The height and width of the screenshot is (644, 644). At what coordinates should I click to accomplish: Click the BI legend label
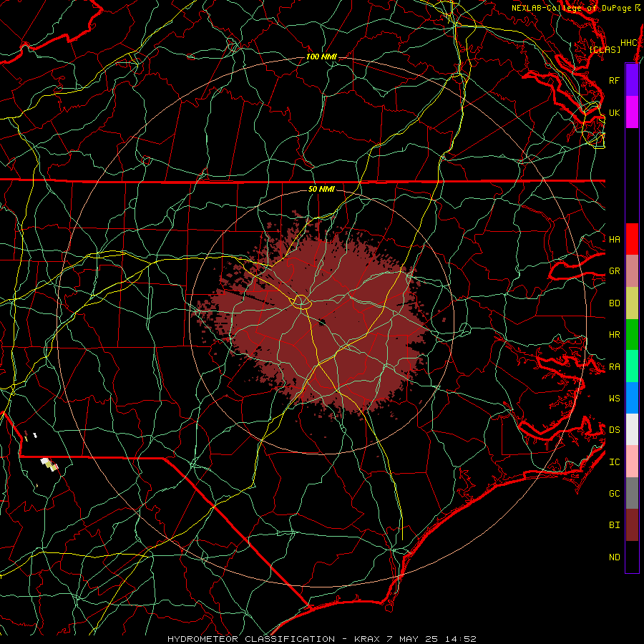click(615, 525)
